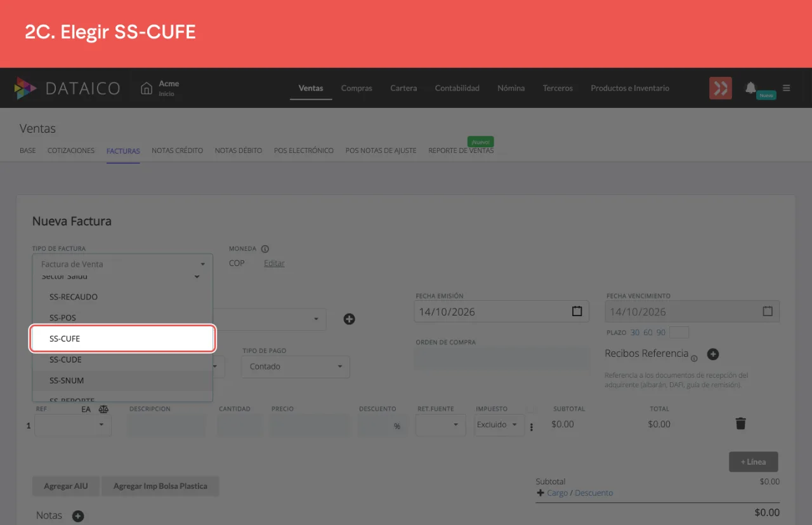This screenshot has height=525, width=812.
Task: Add a note with the Notas plus icon
Action: tap(78, 516)
